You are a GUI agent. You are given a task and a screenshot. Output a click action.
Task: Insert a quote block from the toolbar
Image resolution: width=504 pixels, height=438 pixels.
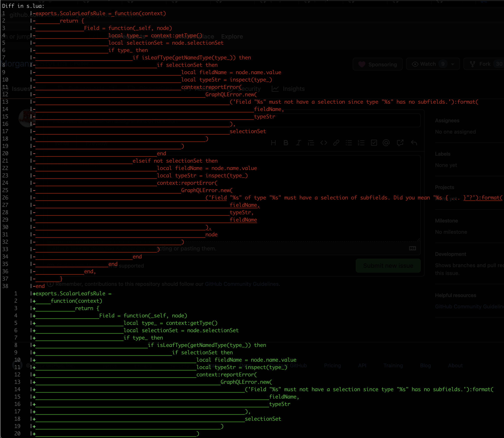click(x=311, y=143)
